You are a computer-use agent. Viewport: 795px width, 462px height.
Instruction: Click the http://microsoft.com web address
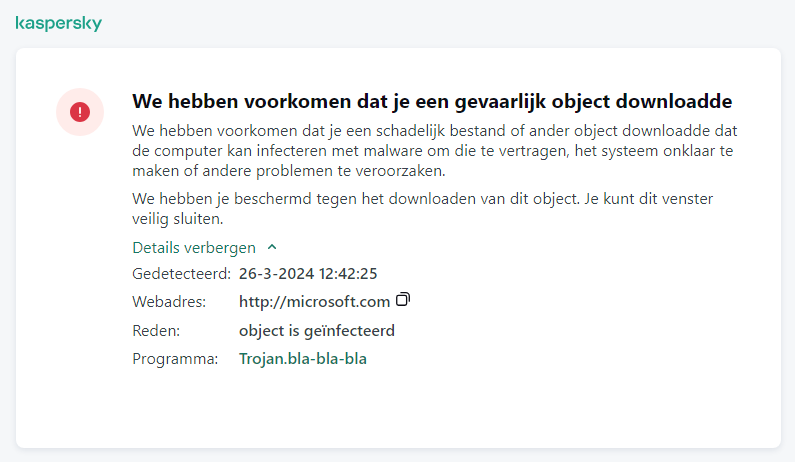tap(314, 301)
